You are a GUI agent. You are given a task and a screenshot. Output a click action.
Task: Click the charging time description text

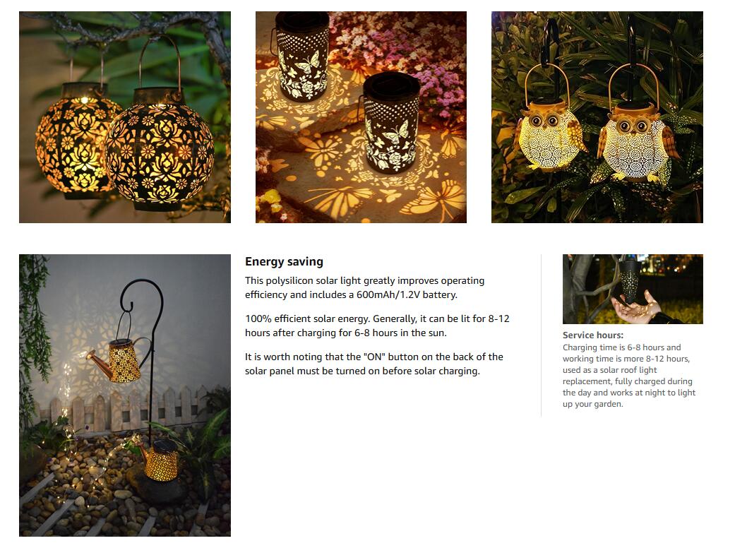(x=629, y=376)
